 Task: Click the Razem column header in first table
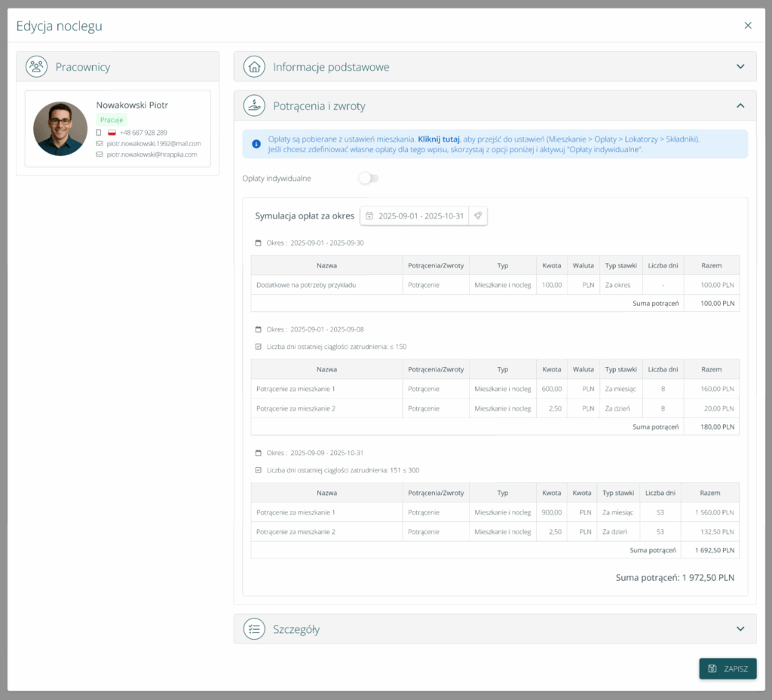click(710, 265)
